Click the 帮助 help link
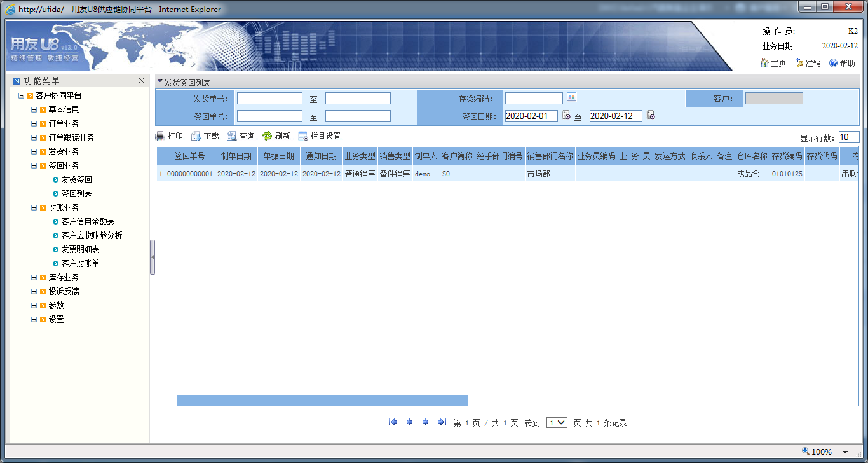The width and height of the screenshot is (868, 463). pyautogui.click(x=842, y=63)
